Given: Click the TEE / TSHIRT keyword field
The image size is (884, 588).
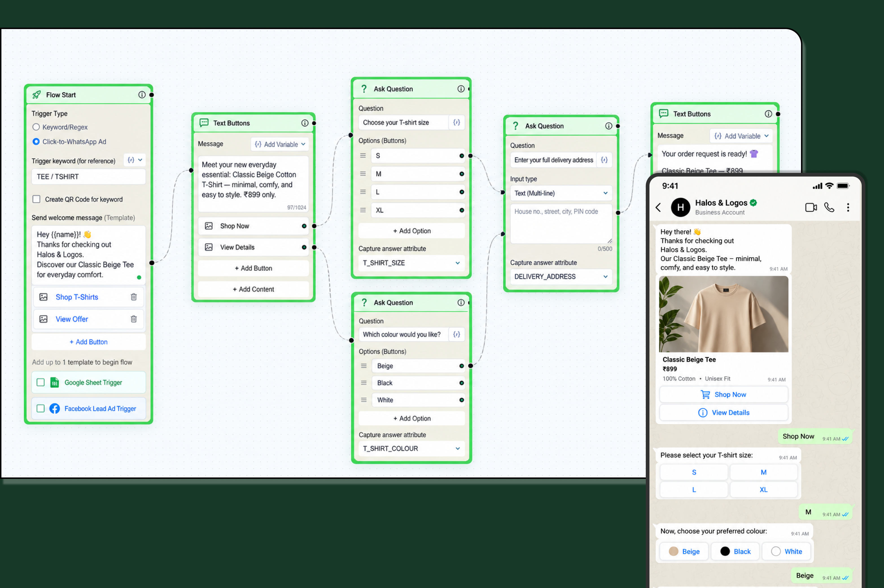Looking at the screenshot, I should click(89, 177).
